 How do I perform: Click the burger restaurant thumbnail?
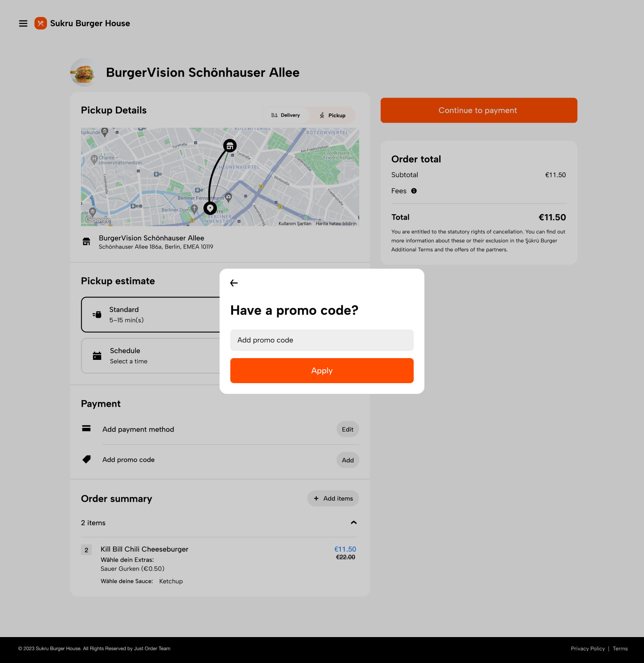pyautogui.click(x=83, y=72)
